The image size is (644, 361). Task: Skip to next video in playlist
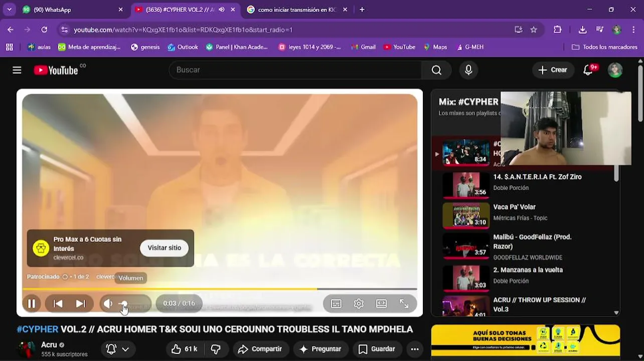(81, 303)
